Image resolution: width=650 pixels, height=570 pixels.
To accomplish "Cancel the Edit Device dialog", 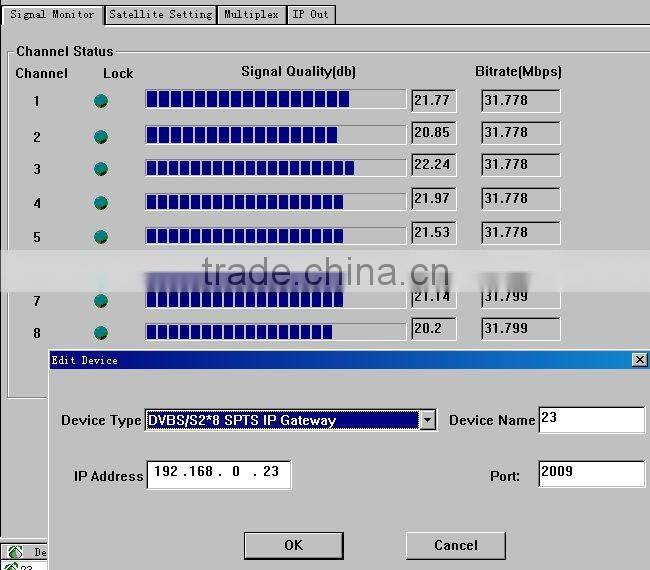I will 456,546.
